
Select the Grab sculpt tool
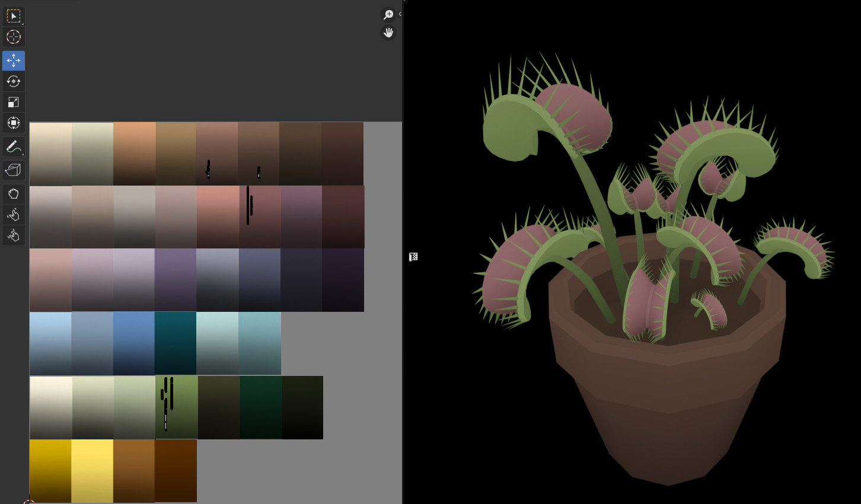point(13,194)
